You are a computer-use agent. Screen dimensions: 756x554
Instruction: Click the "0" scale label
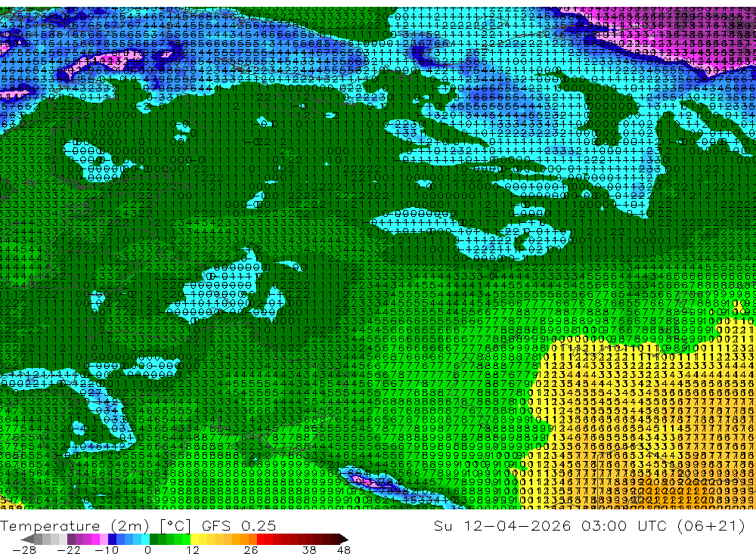click(x=148, y=550)
